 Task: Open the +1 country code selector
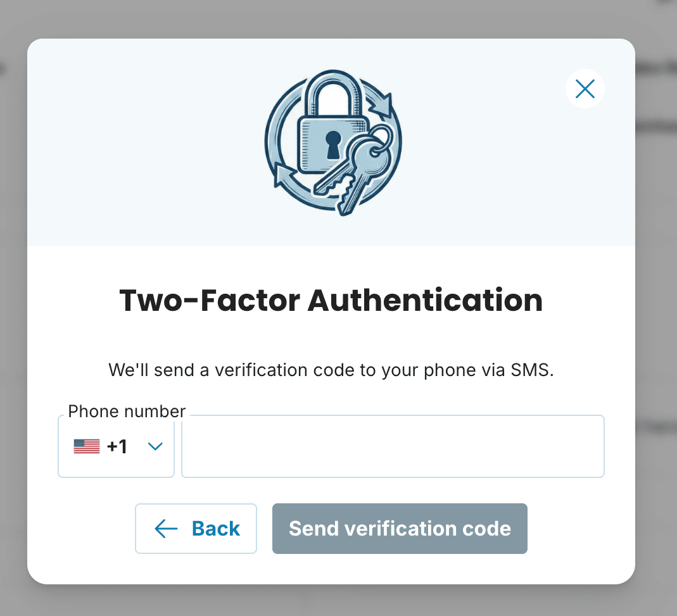click(117, 447)
